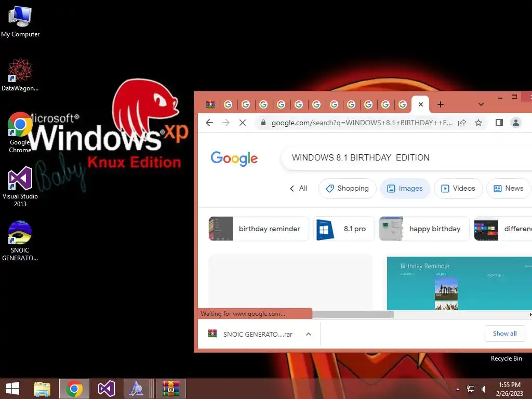Click the horizontal scrollbar thumb
Screen dimensions: 532x399
pos(353,315)
